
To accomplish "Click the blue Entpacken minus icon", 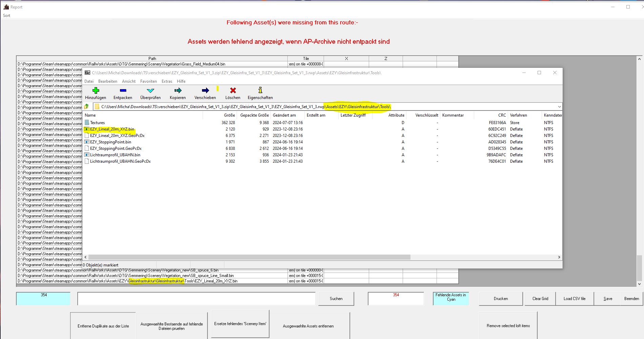I will pos(123,91).
